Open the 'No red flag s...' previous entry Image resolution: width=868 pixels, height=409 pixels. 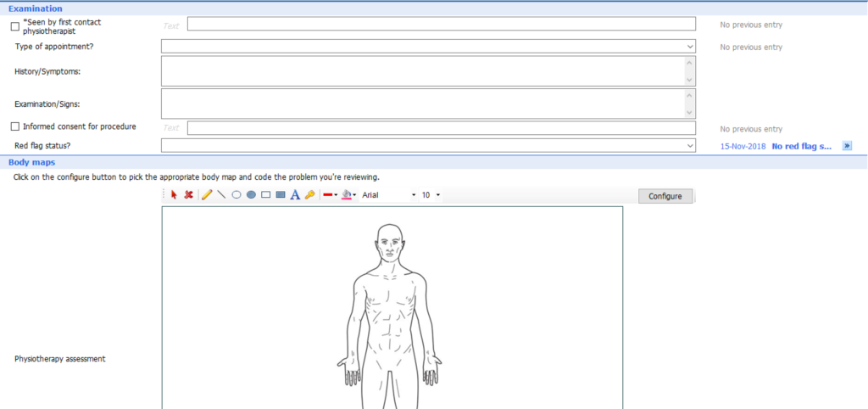pyautogui.click(x=802, y=146)
